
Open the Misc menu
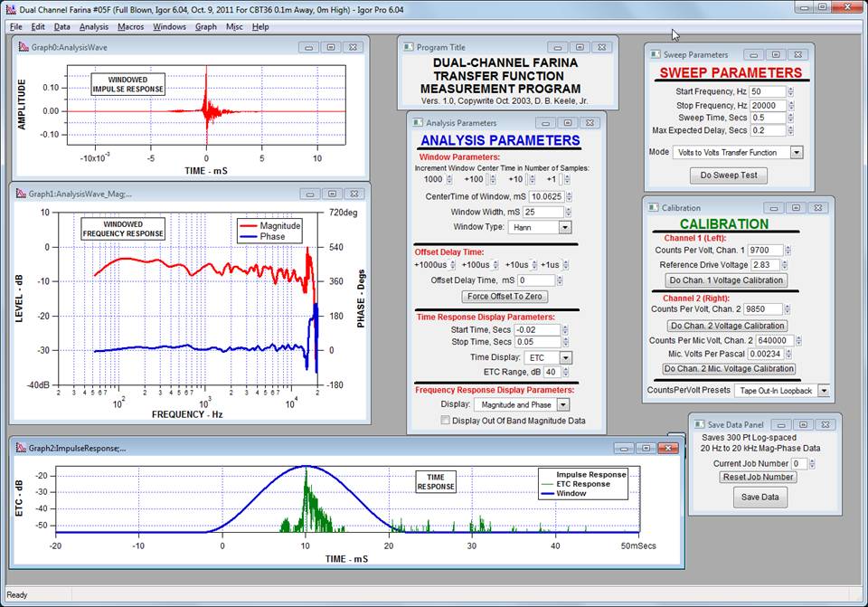(234, 26)
